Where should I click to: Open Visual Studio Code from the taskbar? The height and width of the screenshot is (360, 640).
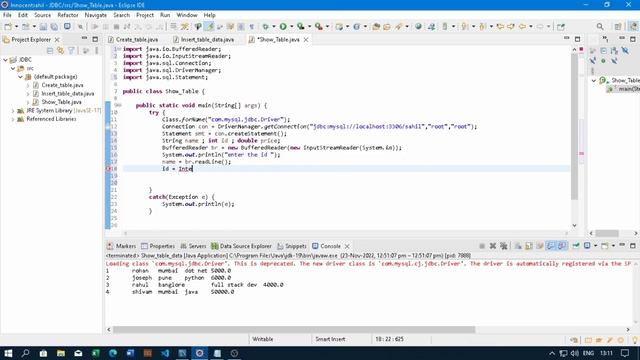coord(165,353)
